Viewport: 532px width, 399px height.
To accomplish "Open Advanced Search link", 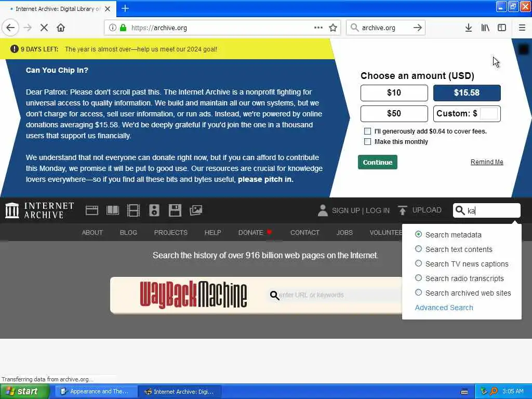I will (444, 308).
